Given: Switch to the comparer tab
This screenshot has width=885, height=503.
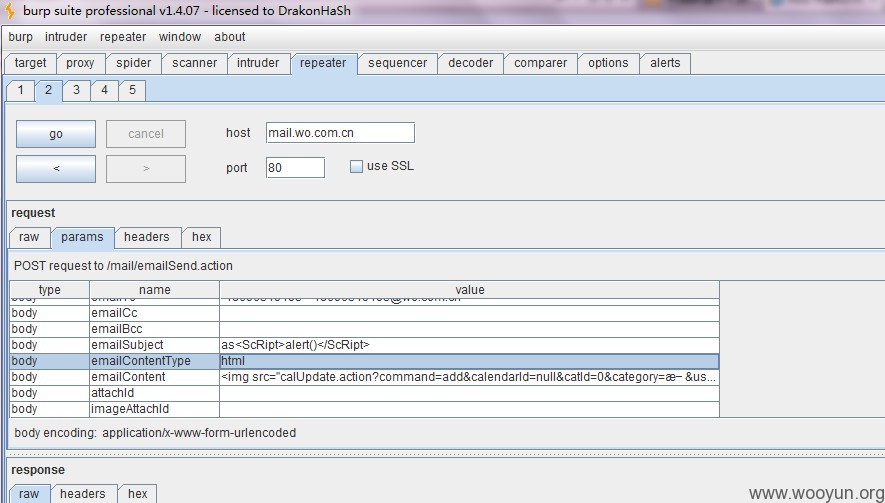Looking at the screenshot, I should pos(541,63).
